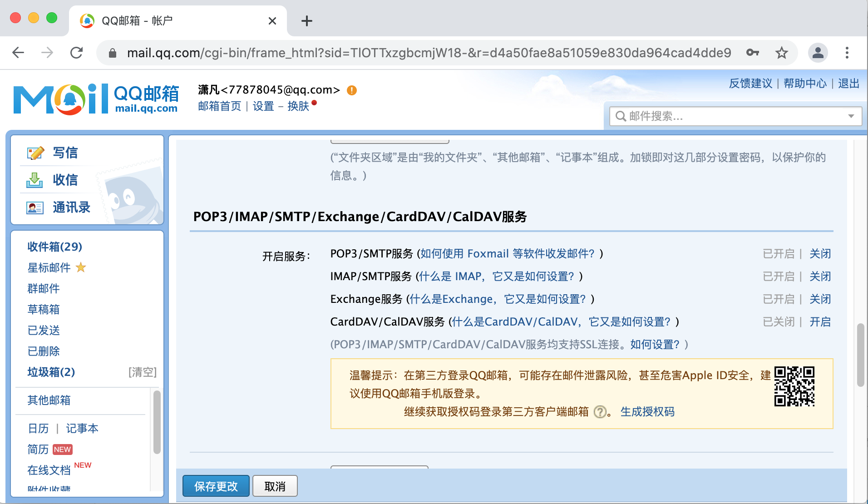Open 收件箱(29) folder
This screenshot has width=868, height=504.
[55, 247]
